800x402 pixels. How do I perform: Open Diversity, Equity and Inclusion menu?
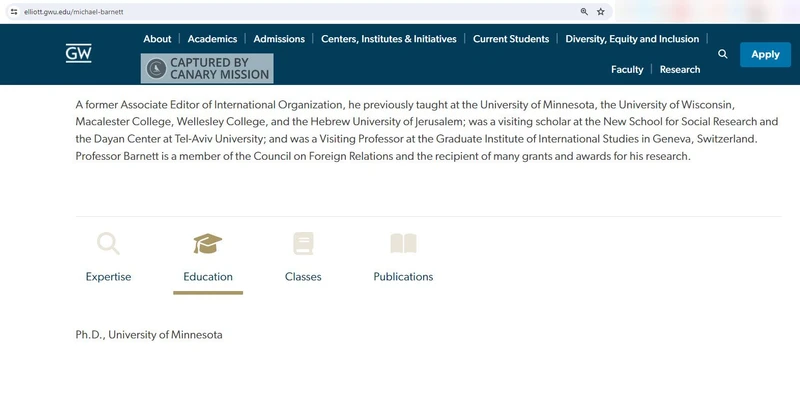pyautogui.click(x=632, y=39)
